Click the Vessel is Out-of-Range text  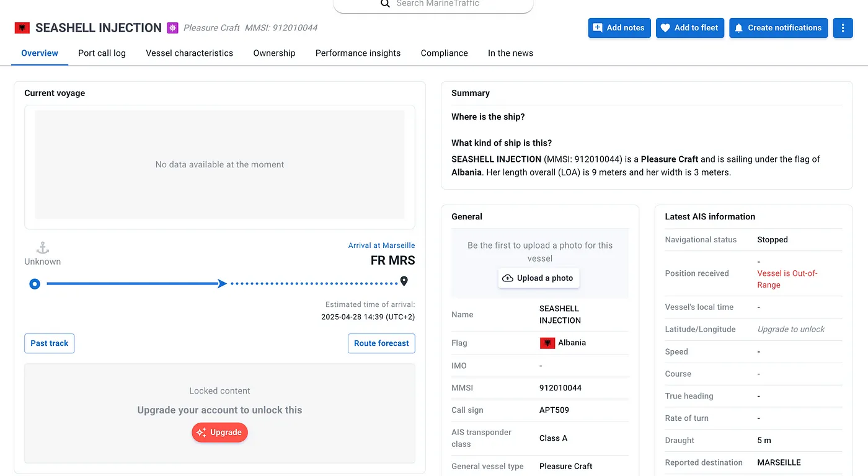click(x=787, y=279)
